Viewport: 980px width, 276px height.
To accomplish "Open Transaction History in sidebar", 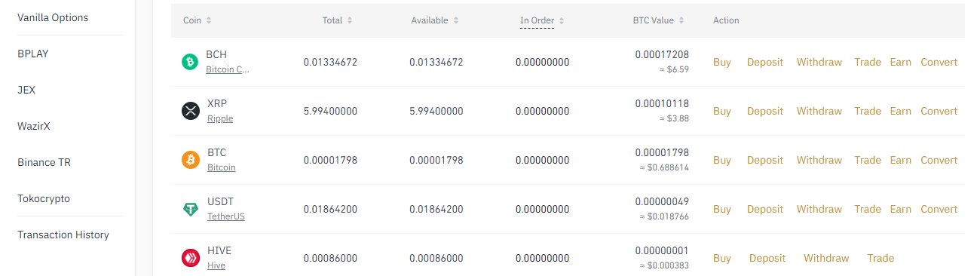I will pos(63,235).
